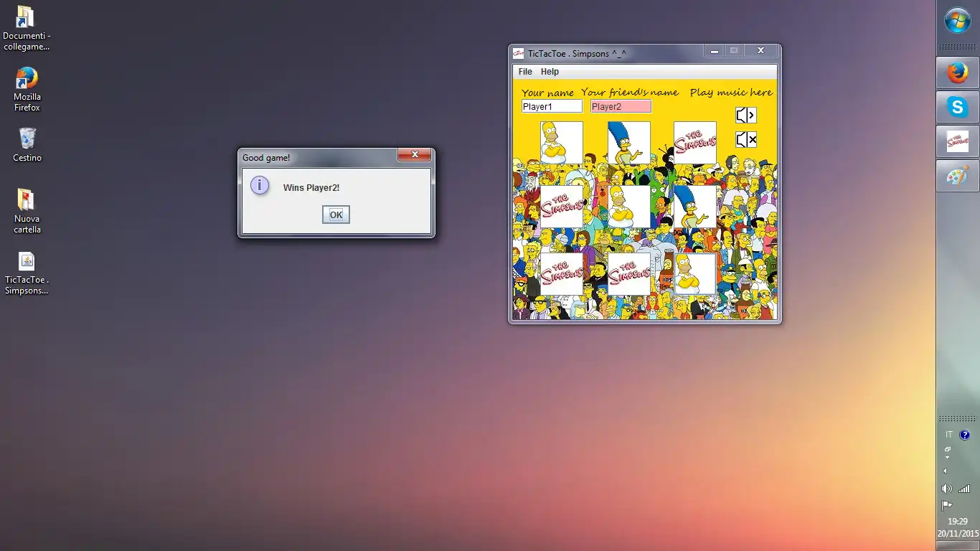
Task: Open the language bar options arrow
Action: coord(947,458)
